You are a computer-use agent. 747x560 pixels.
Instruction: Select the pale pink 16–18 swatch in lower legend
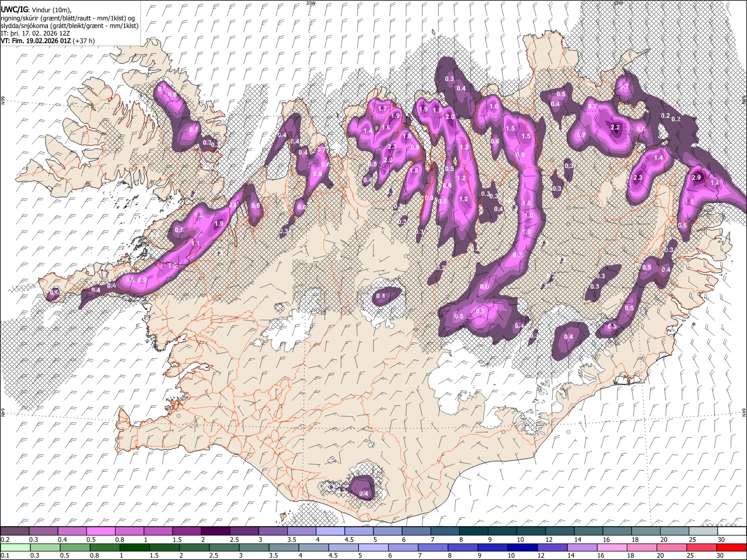coord(612,547)
